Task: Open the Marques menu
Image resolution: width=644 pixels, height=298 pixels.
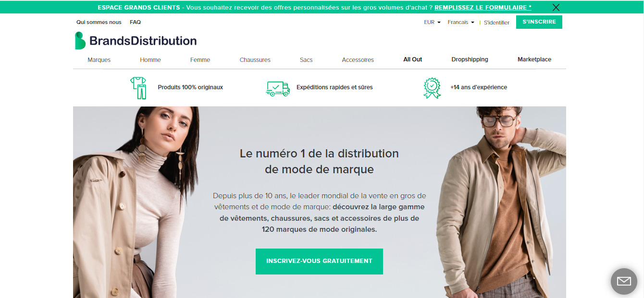Action: point(99,60)
